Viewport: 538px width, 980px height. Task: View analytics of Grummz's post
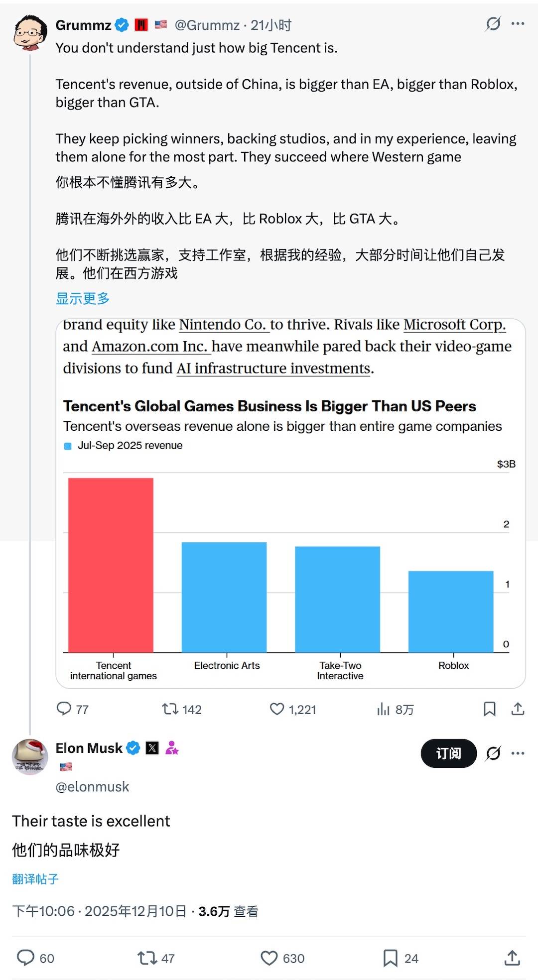[x=383, y=709]
